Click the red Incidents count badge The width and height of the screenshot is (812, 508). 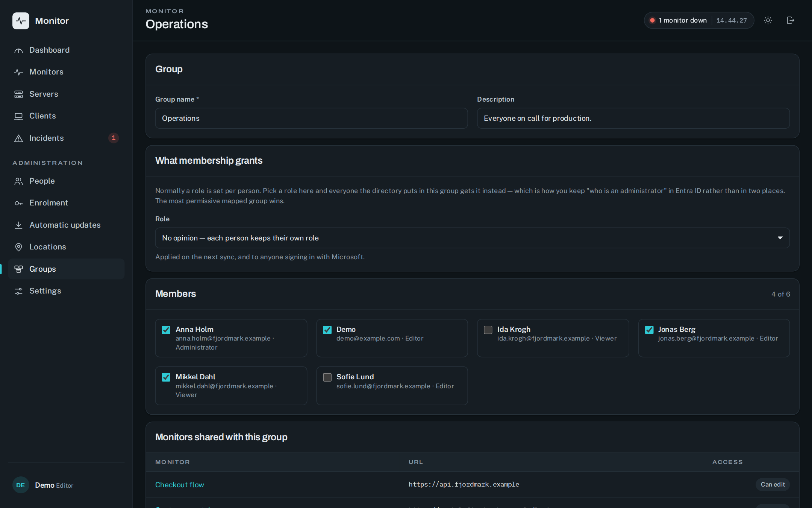[x=114, y=138]
